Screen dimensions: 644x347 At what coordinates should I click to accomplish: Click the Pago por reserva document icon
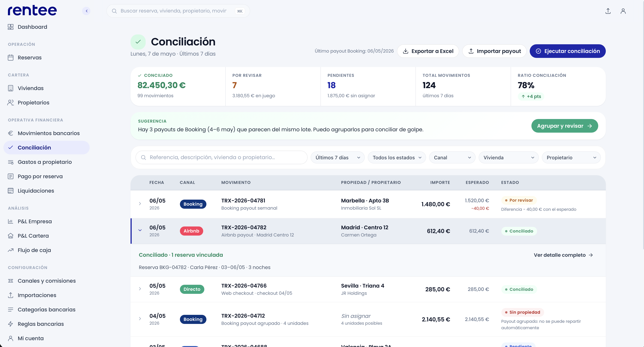coord(11,176)
